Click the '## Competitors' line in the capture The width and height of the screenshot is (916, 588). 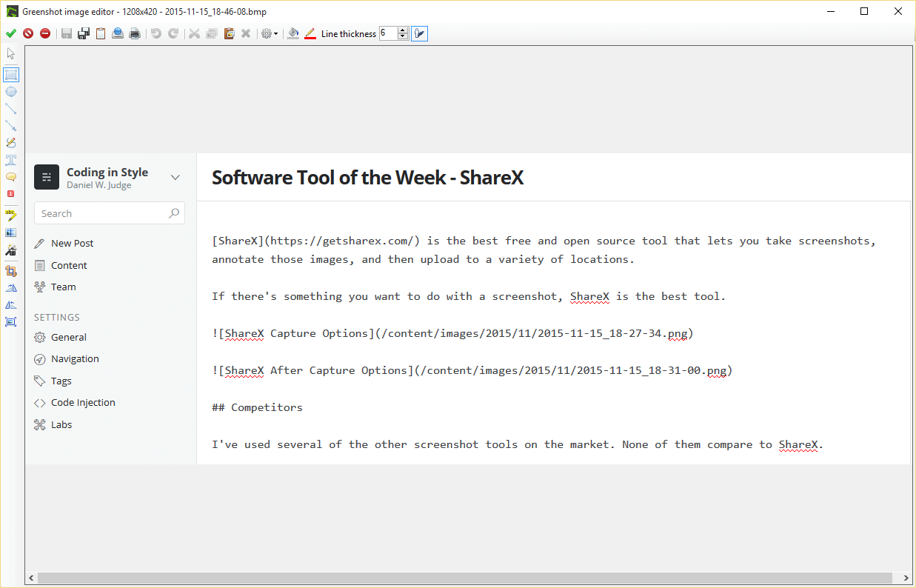click(x=258, y=407)
